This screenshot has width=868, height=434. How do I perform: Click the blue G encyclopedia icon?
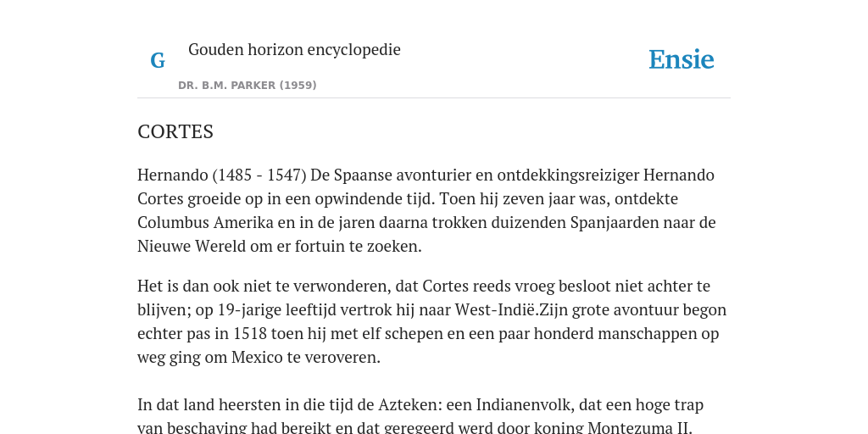(x=158, y=60)
